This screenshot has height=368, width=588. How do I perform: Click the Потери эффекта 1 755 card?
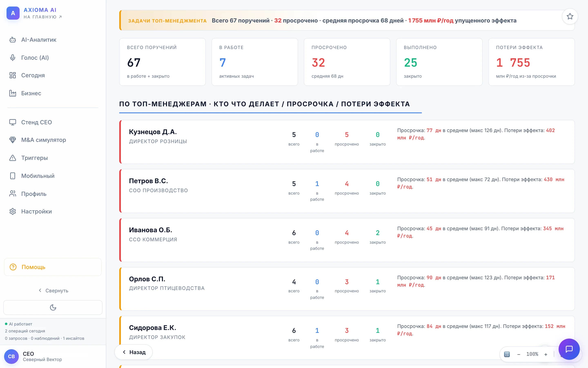click(x=532, y=62)
